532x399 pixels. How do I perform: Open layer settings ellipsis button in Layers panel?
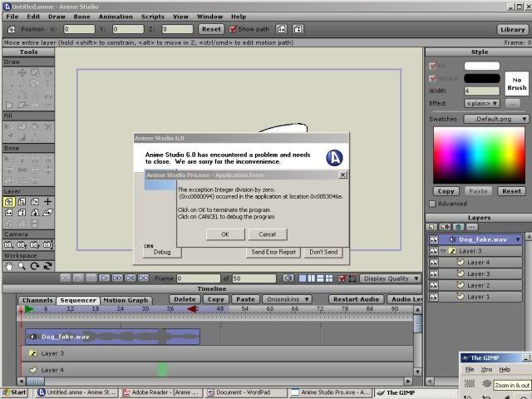(472, 227)
